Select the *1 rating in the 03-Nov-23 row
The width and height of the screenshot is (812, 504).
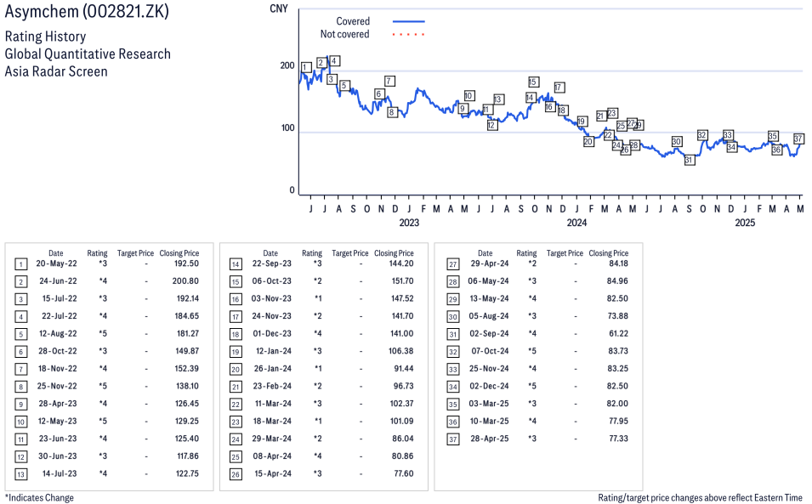317,298
